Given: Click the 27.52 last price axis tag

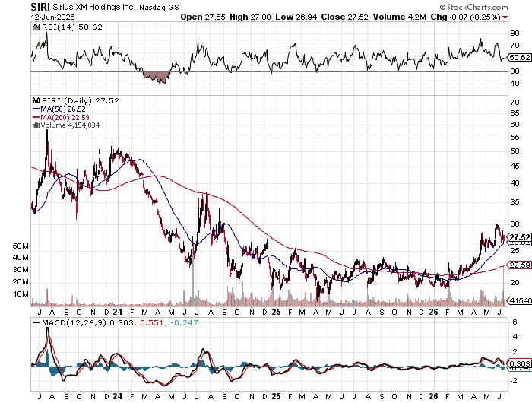Looking at the screenshot, I should tap(519, 237).
